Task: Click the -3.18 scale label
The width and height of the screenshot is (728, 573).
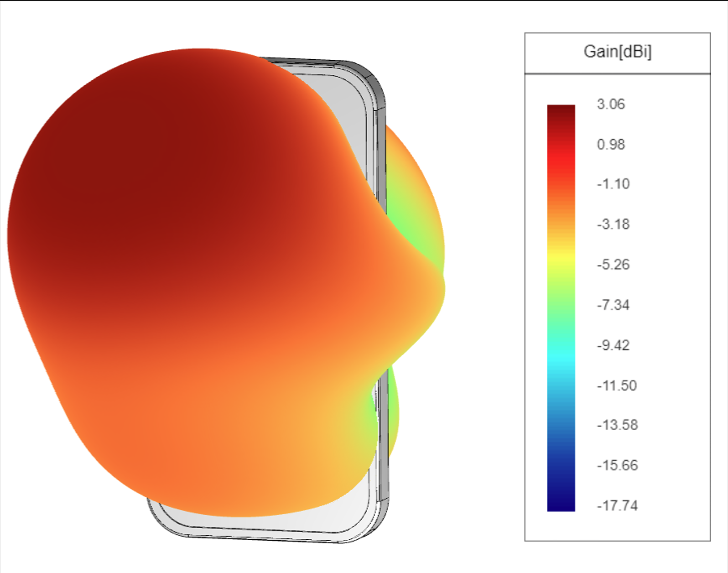Action: 613,224
